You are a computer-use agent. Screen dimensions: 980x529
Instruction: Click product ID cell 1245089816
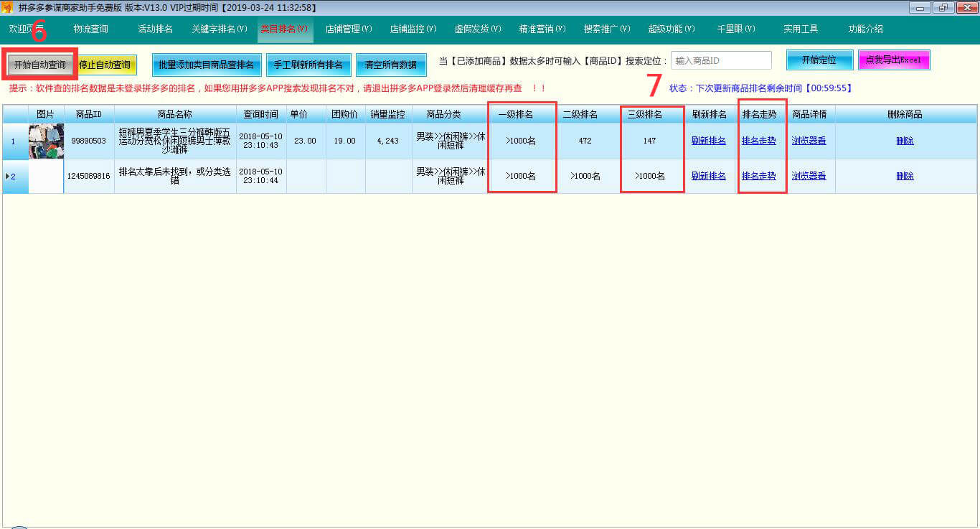pos(89,176)
